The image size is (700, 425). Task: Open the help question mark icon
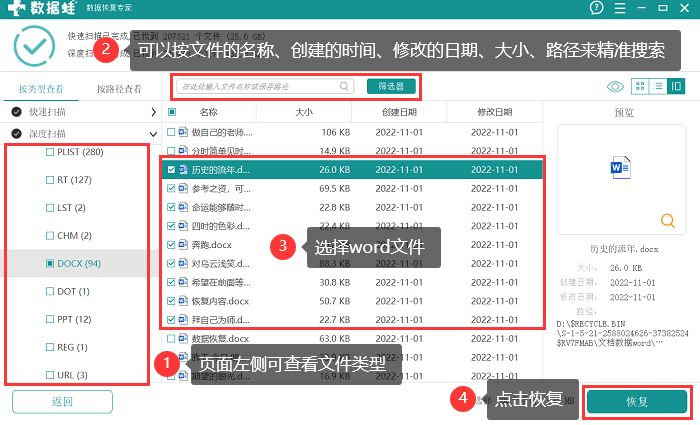[x=596, y=8]
